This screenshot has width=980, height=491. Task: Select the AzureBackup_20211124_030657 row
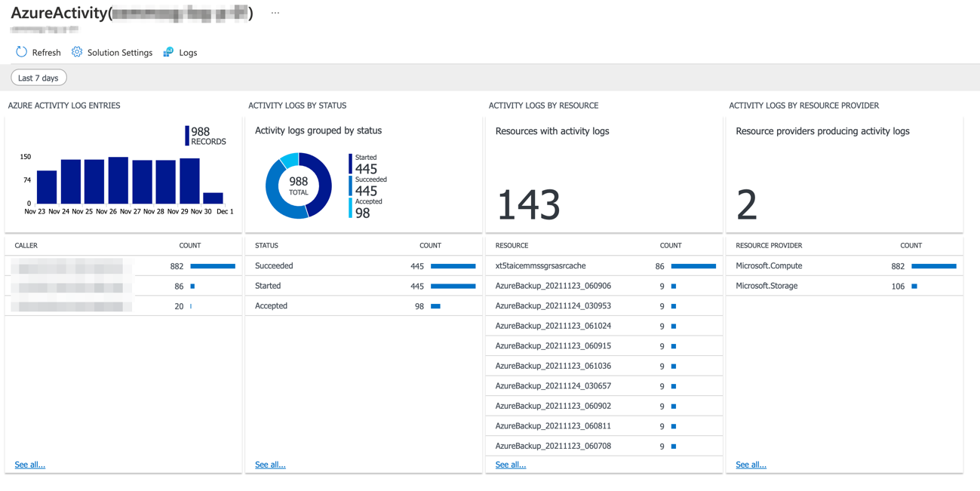coord(604,386)
